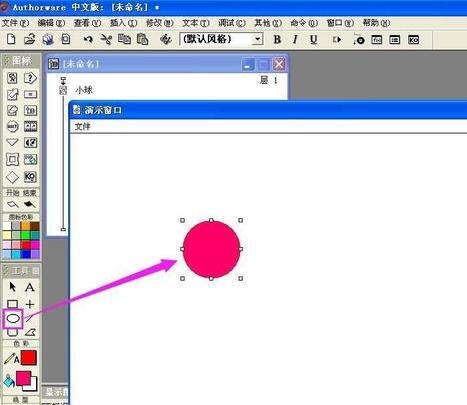Select the Pointer arrow tool
The width and height of the screenshot is (467, 405).
pos(12,287)
